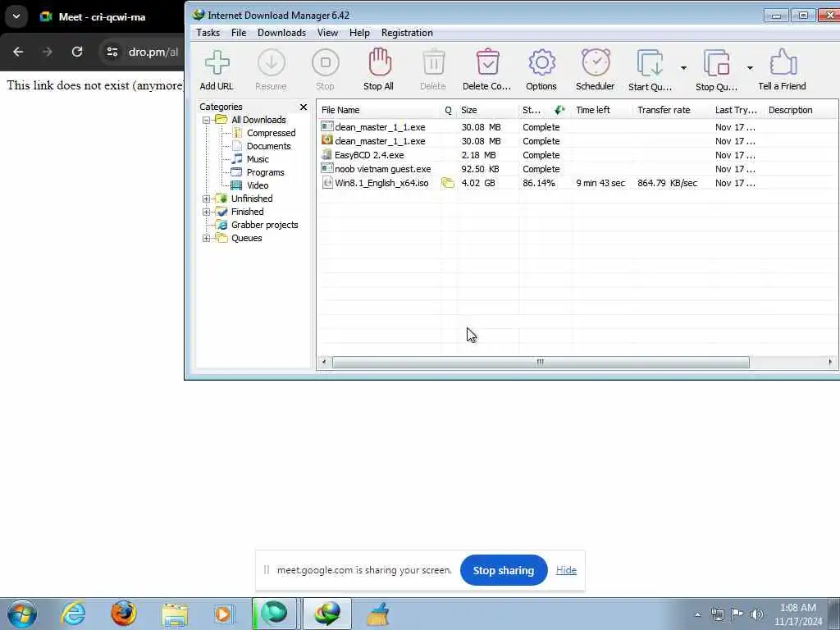840x630 pixels.
Task: Click Stop sharing button
Action: [x=504, y=571]
